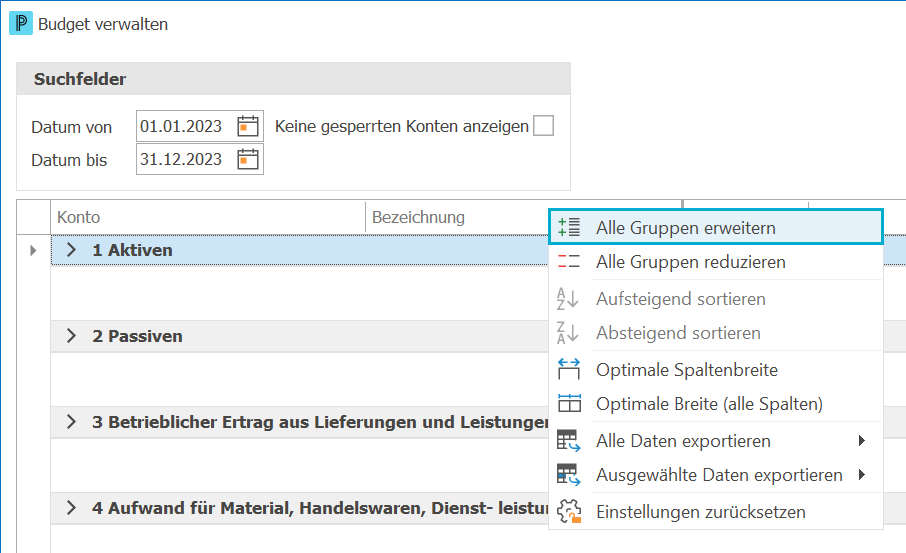Click the A-Z ascending sort icon

(567, 299)
